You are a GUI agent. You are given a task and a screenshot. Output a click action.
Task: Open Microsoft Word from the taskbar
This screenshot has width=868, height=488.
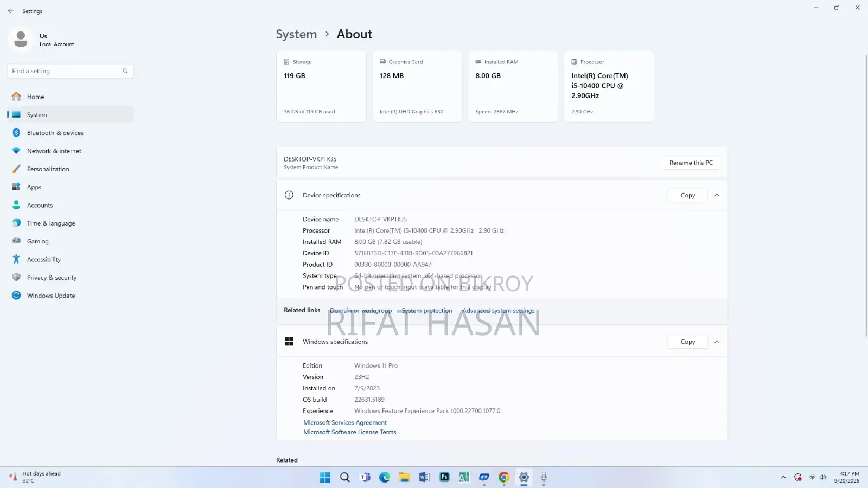point(424,477)
